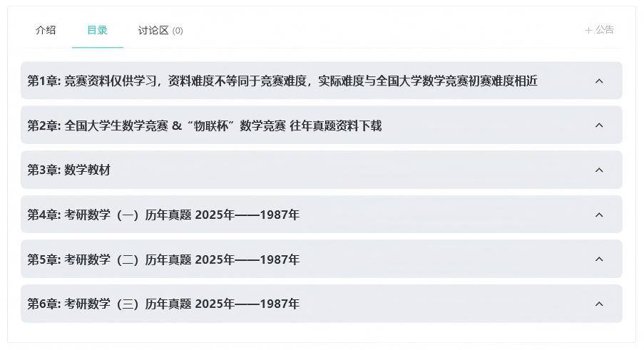
Task: Choose 第6章 考研数学（三）历年真题 title
Action: [x=163, y=304]
